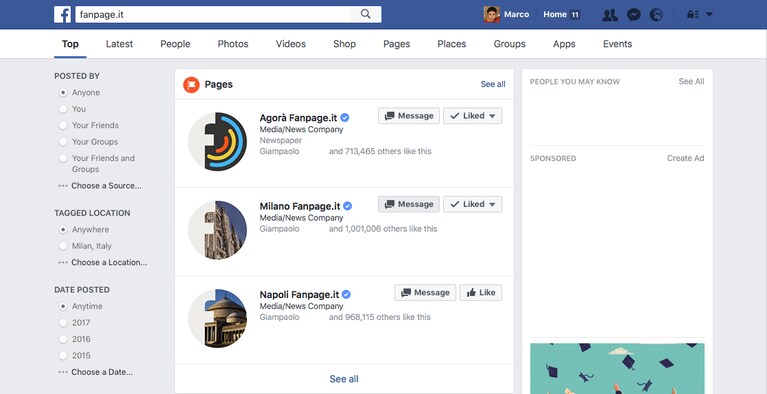Open Agorà Fanpage.it profile picture
This screenshot has width=767, height=394.
218,142
